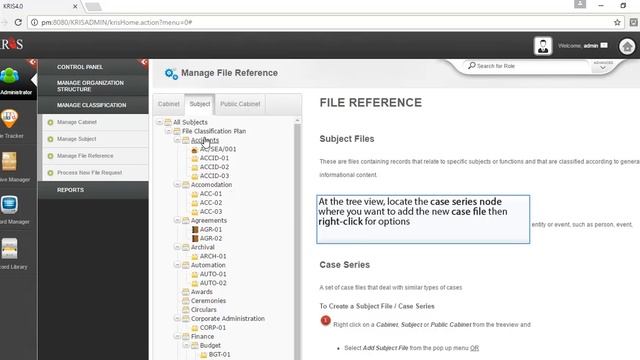Screen dimensions: 640x360
Task: Click the tree view vertical scrollbar
Action: coord(297,239)
